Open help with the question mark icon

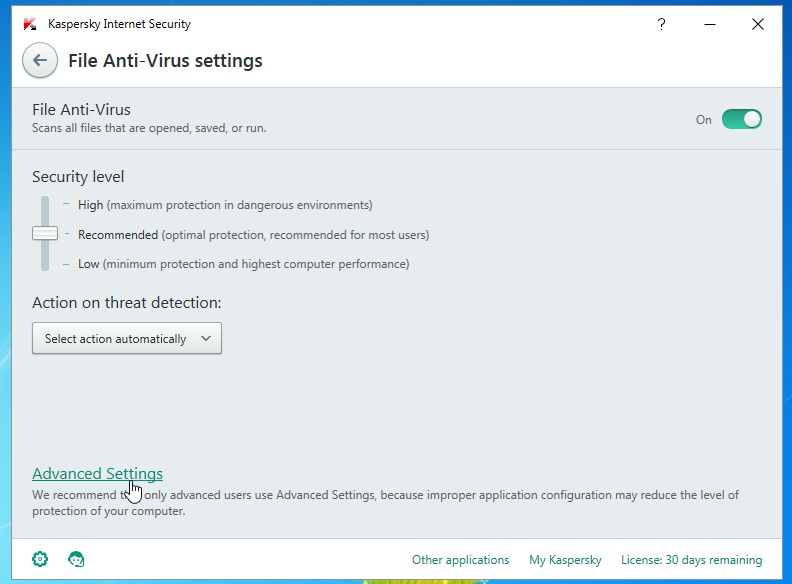(661, 24)
